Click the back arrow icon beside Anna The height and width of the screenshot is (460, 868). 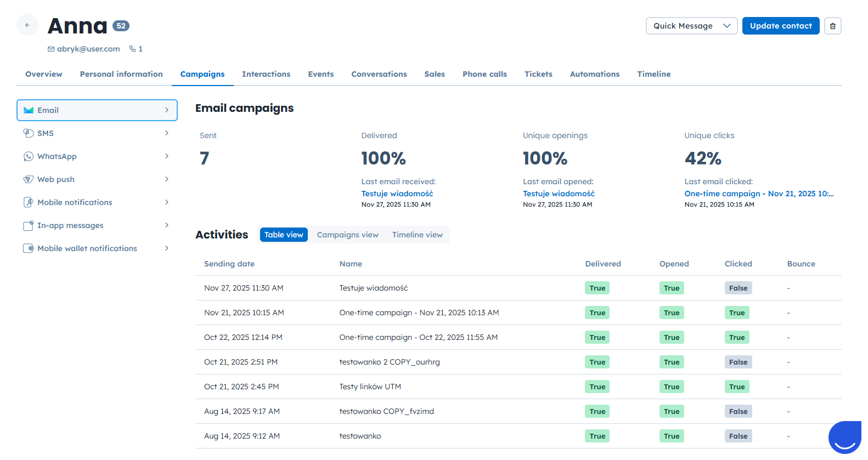[27, 25]
